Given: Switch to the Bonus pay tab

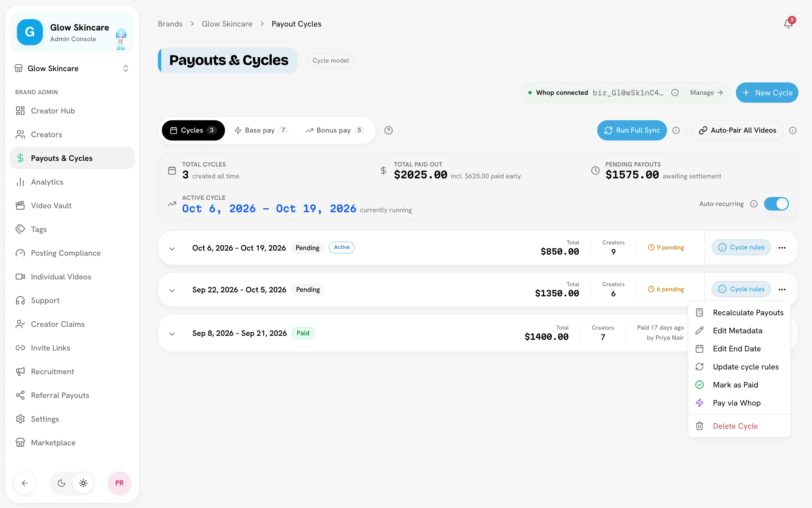Looking at the screenshot, I should pyautogui.click(x=335, y=130).
